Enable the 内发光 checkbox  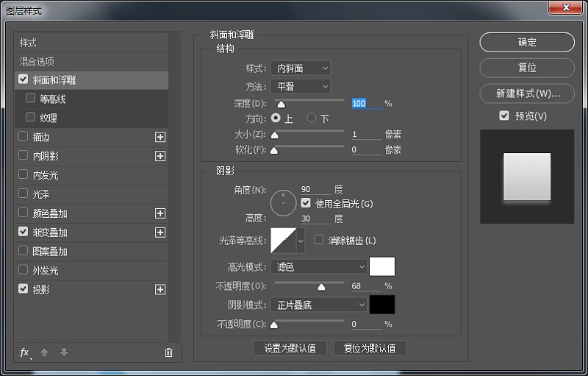click(x=24, y=174)
